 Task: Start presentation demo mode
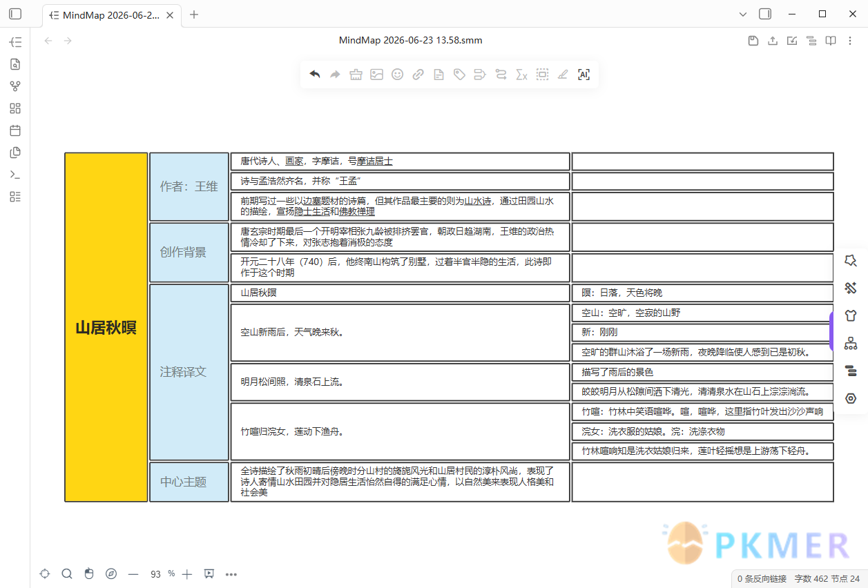pos(209,574)
